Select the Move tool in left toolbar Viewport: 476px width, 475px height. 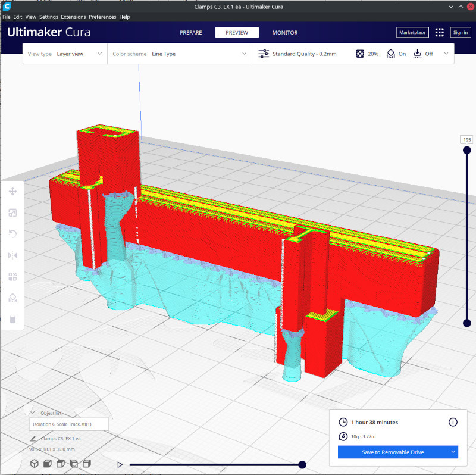click(12, 192)
